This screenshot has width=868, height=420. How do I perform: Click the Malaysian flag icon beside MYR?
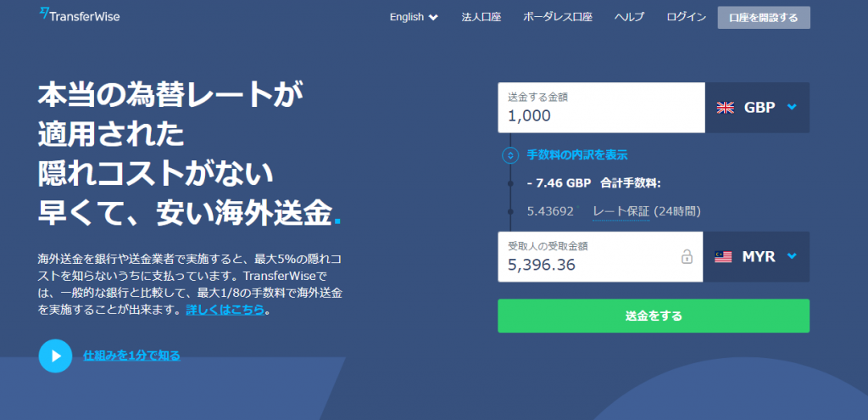point(723,256)
